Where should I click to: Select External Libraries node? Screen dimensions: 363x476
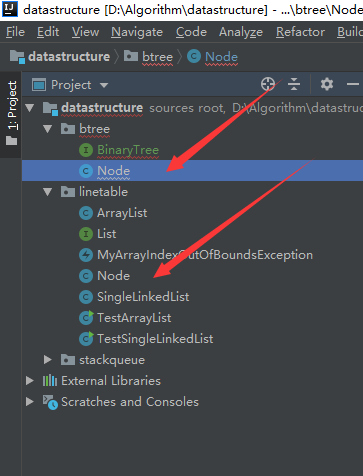tap(111, 381)
